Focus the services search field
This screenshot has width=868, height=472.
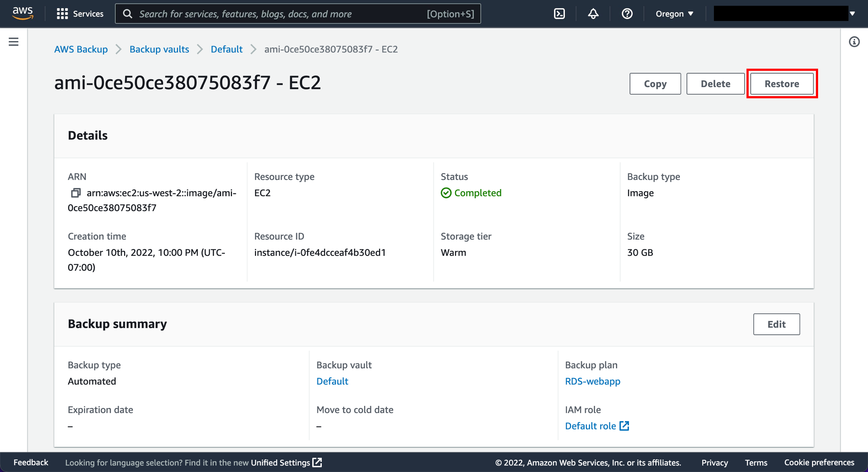point(298,14)
